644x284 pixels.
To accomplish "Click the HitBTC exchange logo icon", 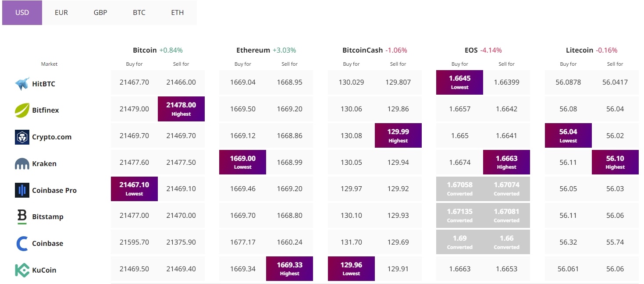I will point(22,84).
